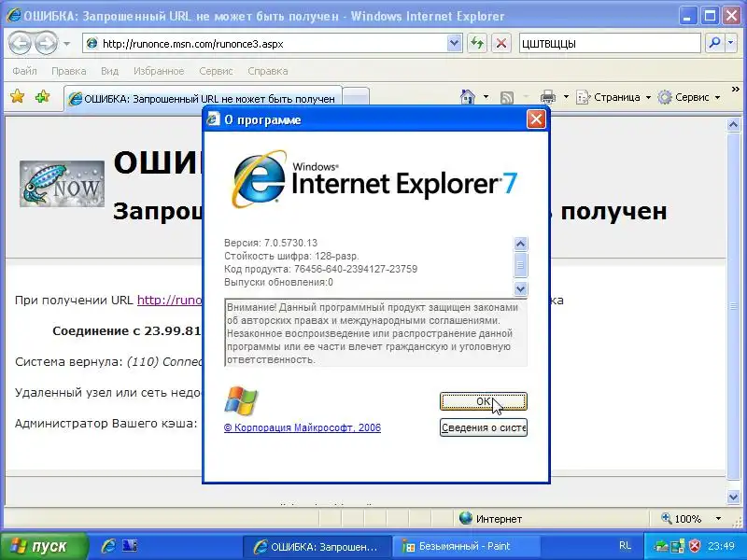Click the Print icon in toolbar
This screenshot has height=560, width=747.
tap(548, 97)
